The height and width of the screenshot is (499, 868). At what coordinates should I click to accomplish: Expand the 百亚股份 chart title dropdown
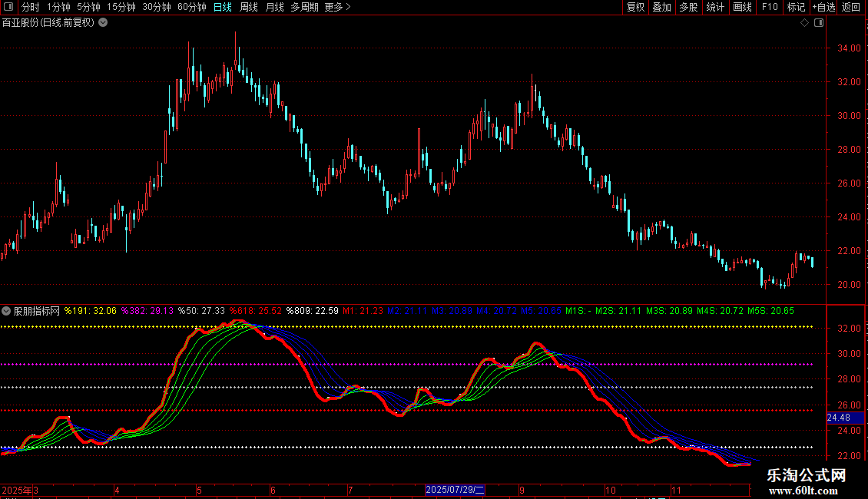[x=103, y=22]
